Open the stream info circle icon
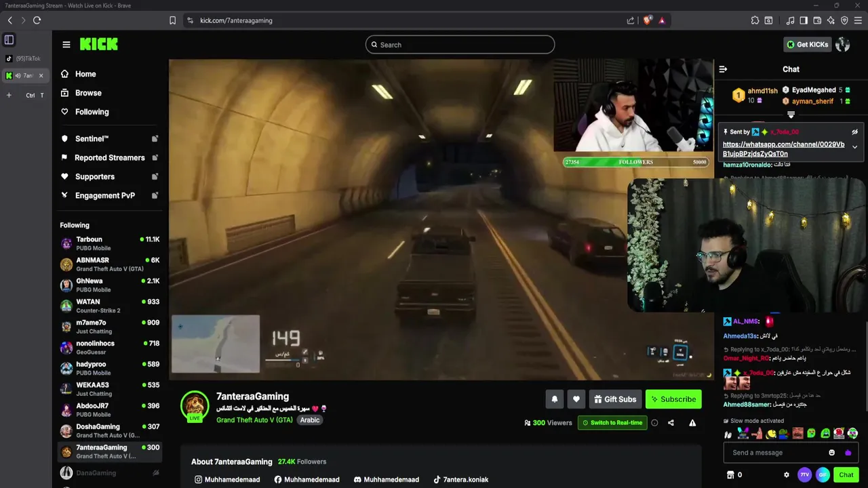The image size is (868, 488). (654, 423)
